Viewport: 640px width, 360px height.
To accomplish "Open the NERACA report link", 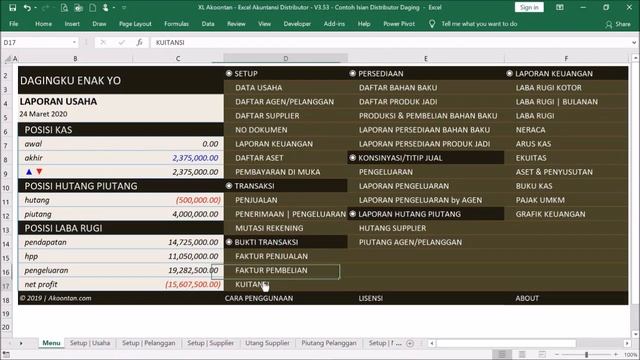I will pyautogui.click(x=530, y=130).
